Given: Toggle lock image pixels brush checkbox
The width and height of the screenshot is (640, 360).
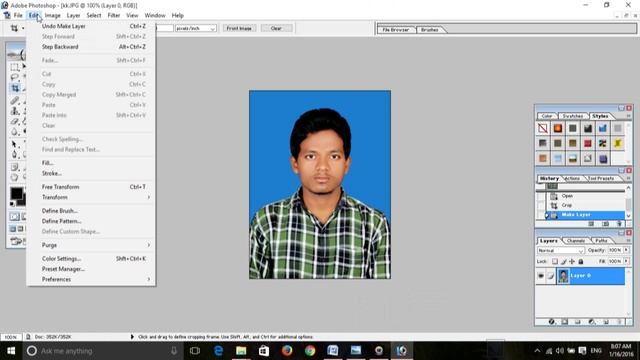Looking at the screenshot, I should [x=563, y=261].
